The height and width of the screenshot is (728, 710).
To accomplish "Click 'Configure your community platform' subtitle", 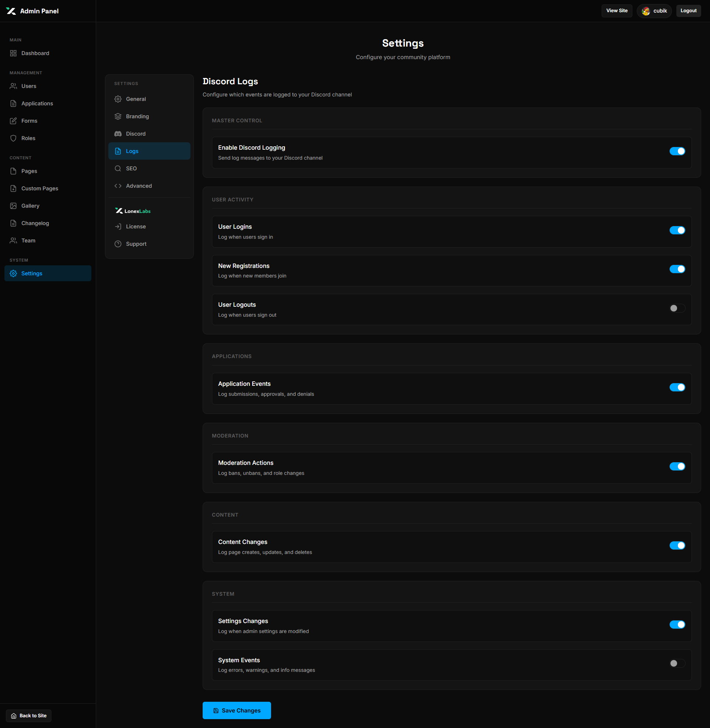I will pos(403,57).
